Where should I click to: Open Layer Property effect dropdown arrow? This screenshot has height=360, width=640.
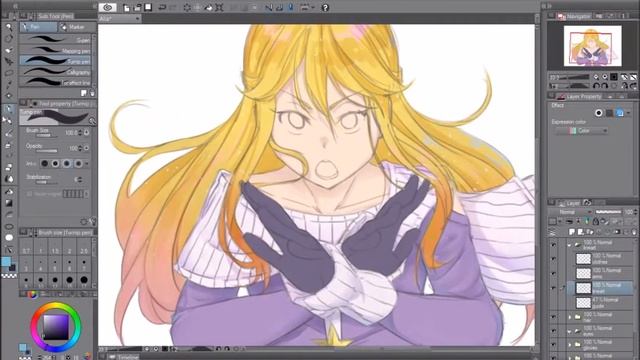tap(629, 113)
